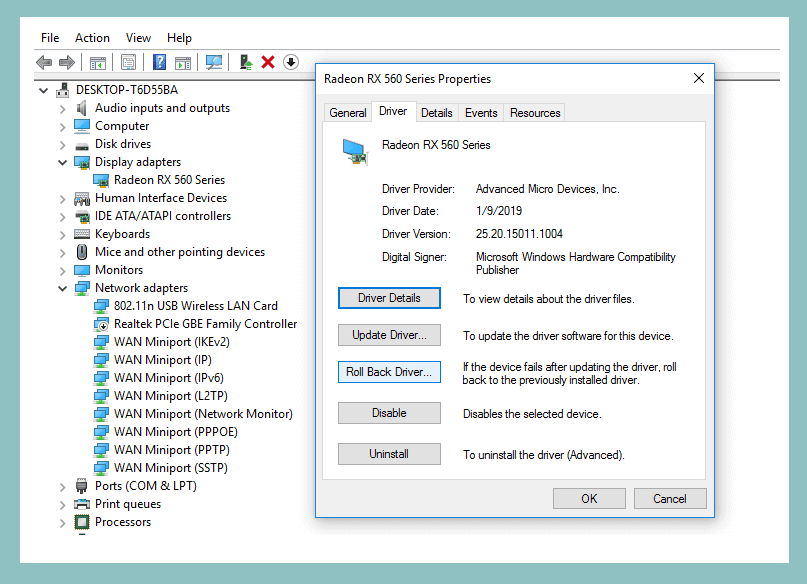Click the Disk drives category icon
The image size is (807, 584).
(x=82, y=146)
